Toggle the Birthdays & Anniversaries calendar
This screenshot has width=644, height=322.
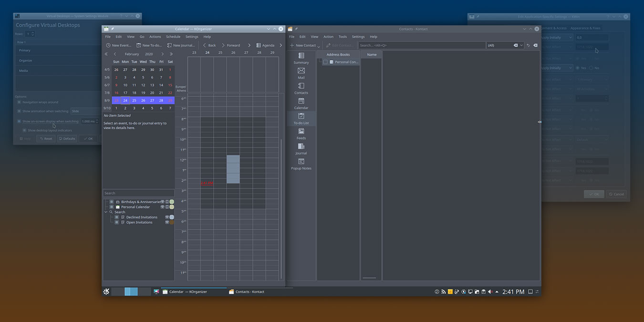112,201
